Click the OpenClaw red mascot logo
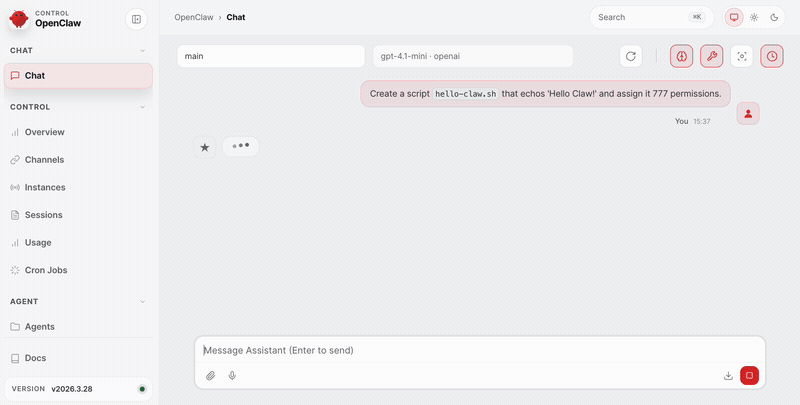The height and width of the screenshot is (405, 800). [19, 19]
